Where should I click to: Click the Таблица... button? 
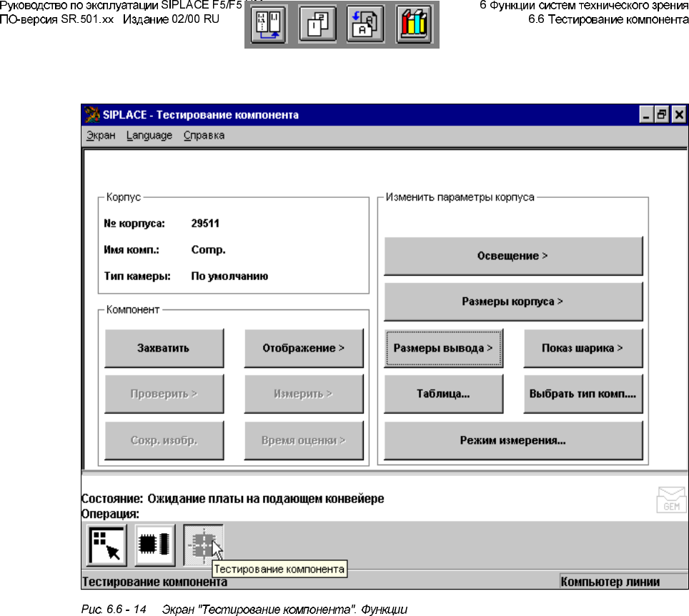tap(443, 394)
